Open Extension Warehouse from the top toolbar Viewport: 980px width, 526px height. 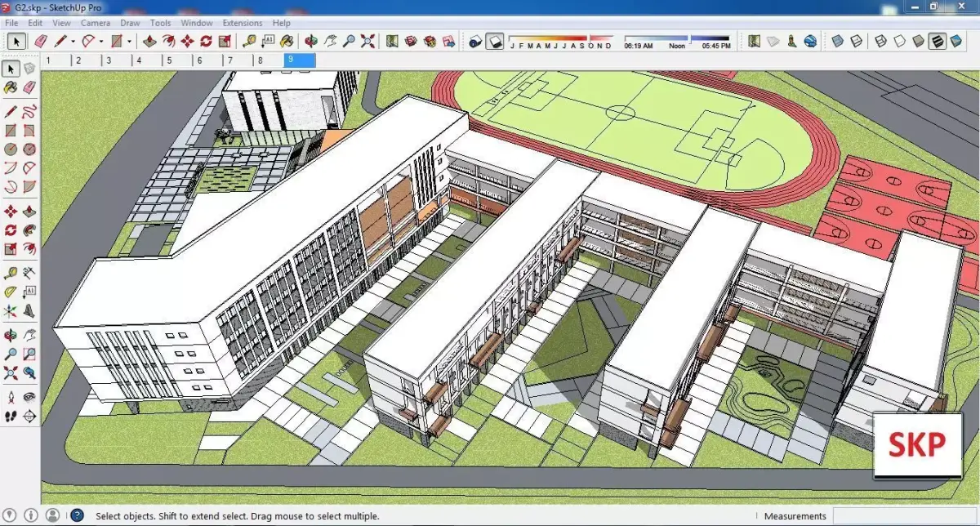click(x=430, y=41)
